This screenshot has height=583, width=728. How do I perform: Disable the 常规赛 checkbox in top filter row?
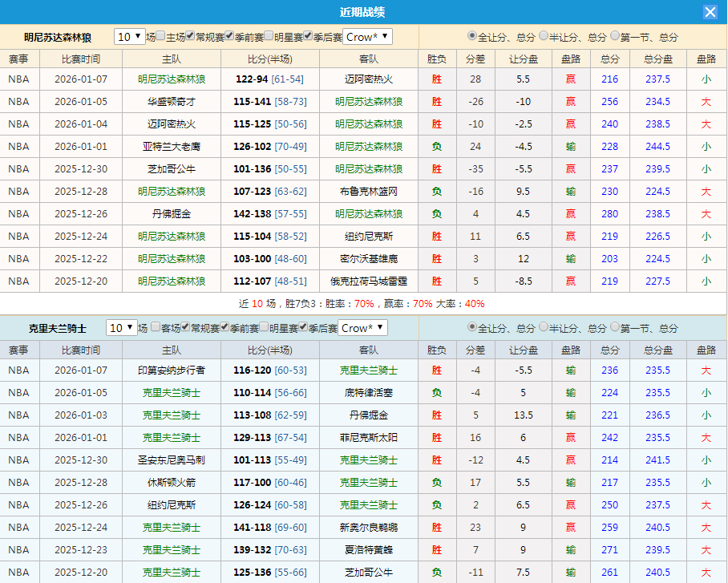[x=189, y=37]
